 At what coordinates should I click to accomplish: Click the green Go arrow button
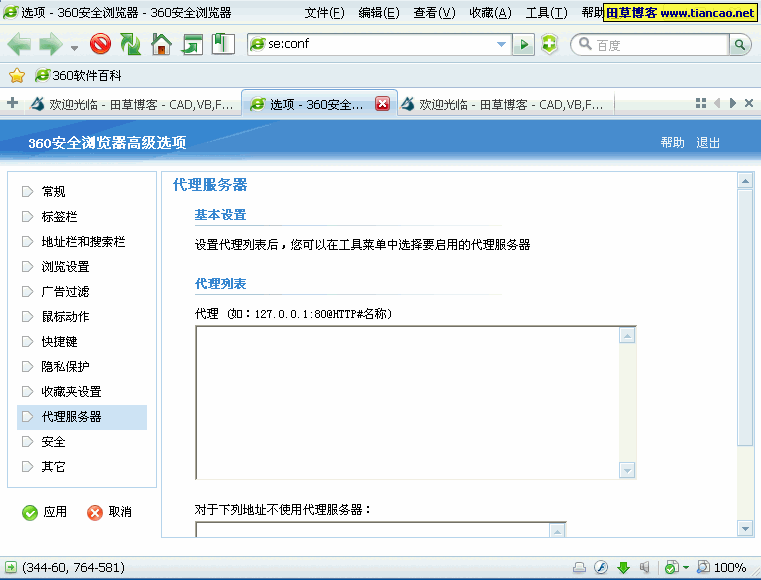[524, 44]
